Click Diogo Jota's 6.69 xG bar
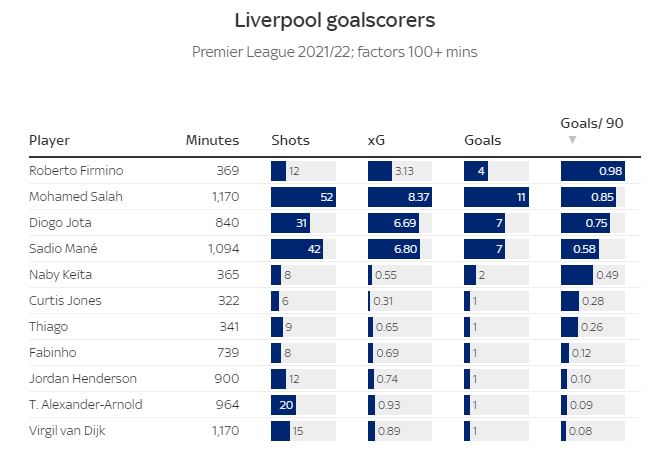This screenshot has width=658, height=450. tap(393, 223)
